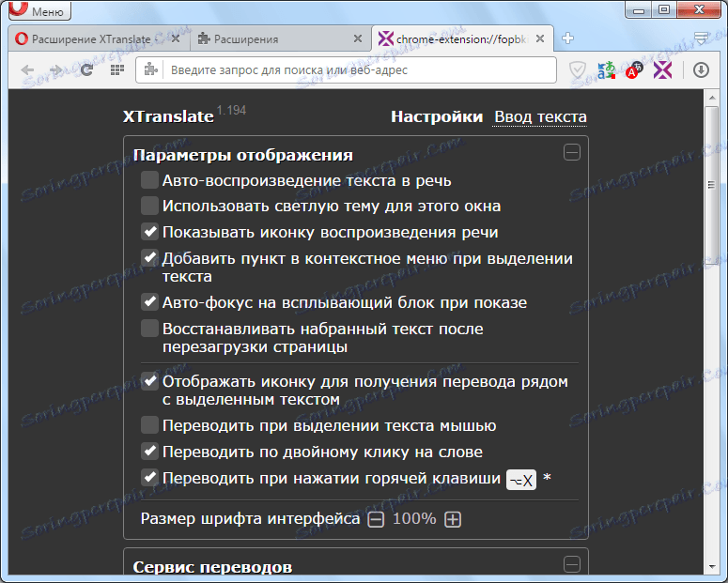Open the translator extension icon
This screenshot has height=583, width=728.
click(606, 70)
